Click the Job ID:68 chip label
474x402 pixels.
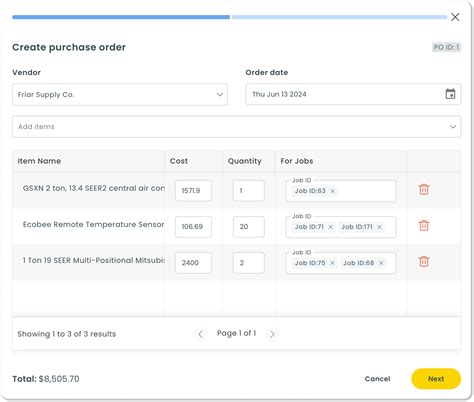tap(359, 263)
